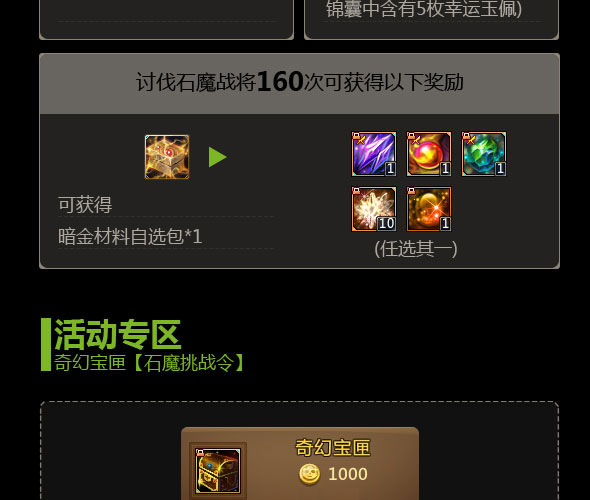The width and height of the screenshot is (590, 500).
Task: Select the white sparkle reward with 10 count
Action: [x=374, y=209]
